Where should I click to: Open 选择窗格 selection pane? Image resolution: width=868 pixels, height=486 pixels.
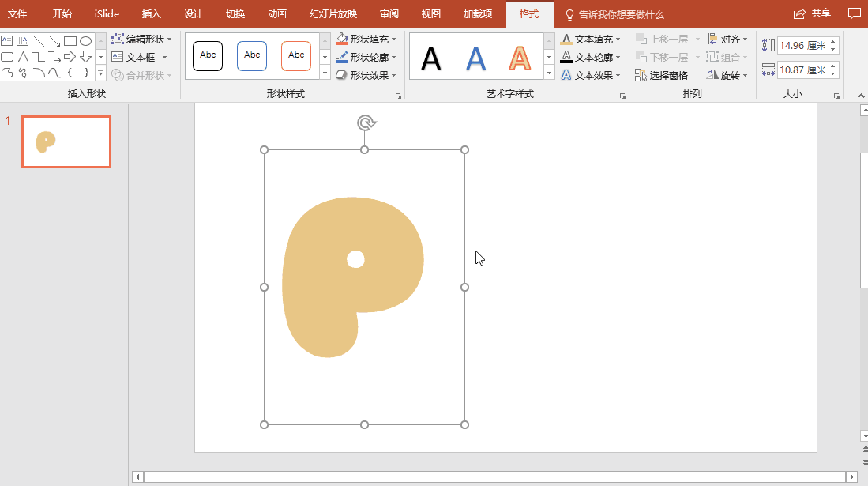(x=662, y=75)
